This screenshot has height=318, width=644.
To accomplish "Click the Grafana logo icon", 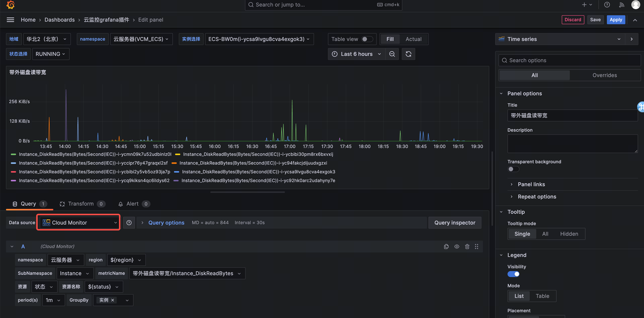I will 10,5.
